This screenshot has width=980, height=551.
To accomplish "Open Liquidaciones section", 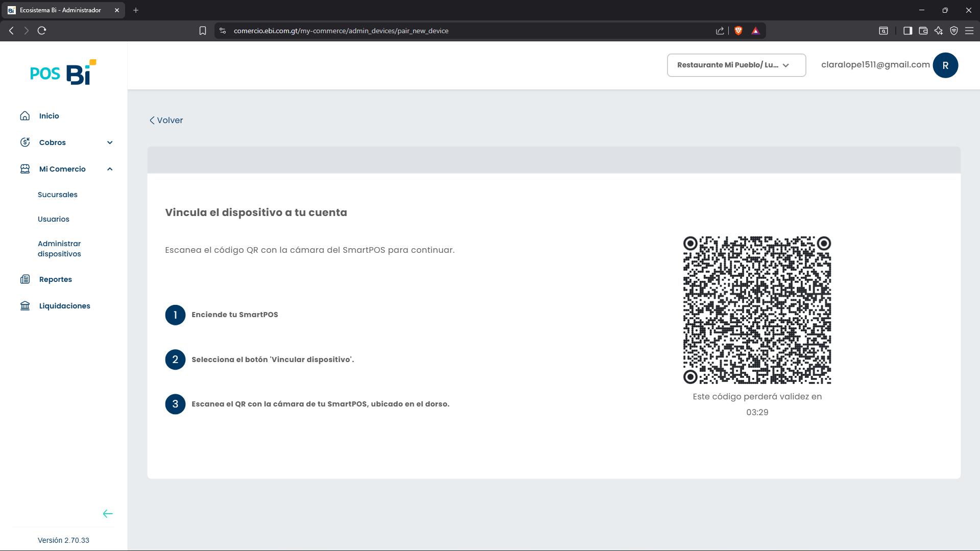I will pos(65,306).
